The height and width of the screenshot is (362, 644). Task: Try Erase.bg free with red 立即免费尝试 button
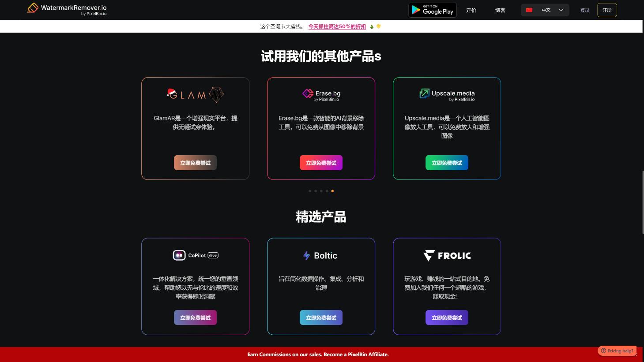(x=321, y=163)
